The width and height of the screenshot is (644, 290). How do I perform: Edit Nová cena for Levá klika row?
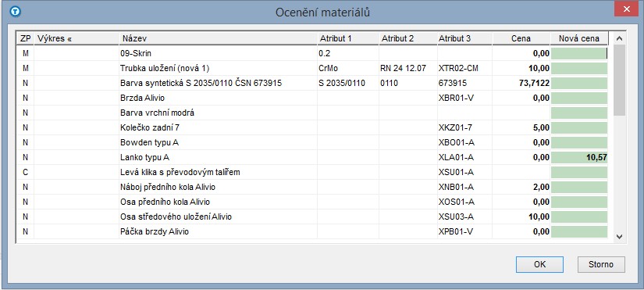(x=579, y=172)
